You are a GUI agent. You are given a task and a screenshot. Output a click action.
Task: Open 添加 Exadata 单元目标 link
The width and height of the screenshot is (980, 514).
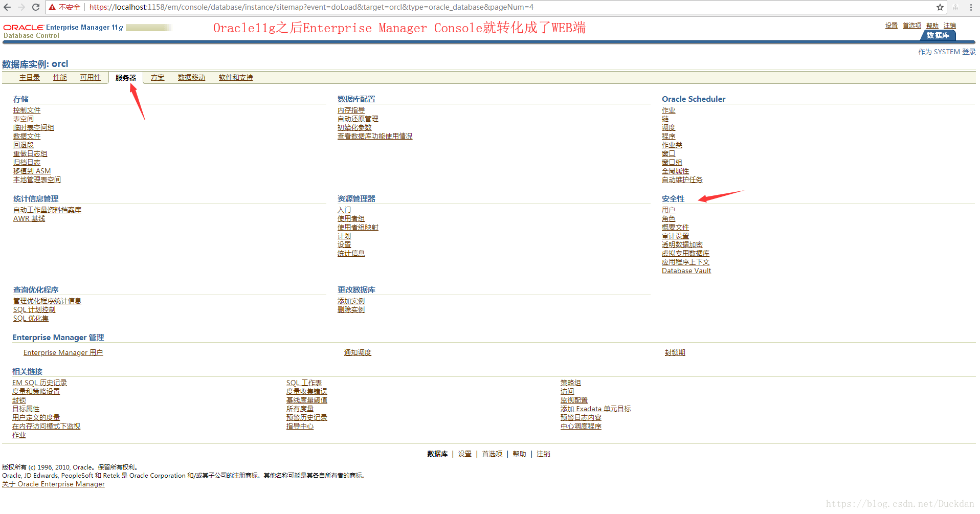point(595,409)
